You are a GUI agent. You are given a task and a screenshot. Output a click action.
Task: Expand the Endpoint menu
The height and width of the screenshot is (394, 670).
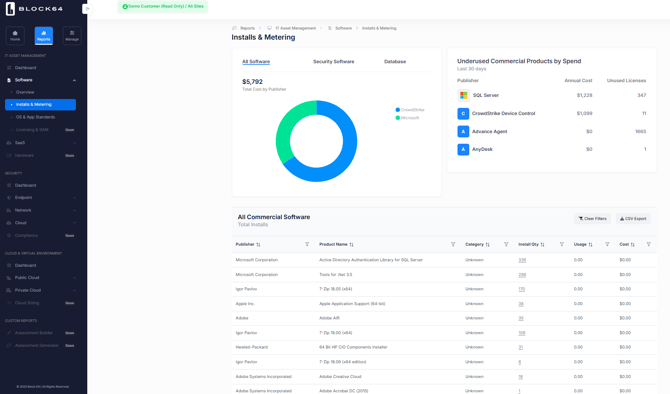point(41,197)
